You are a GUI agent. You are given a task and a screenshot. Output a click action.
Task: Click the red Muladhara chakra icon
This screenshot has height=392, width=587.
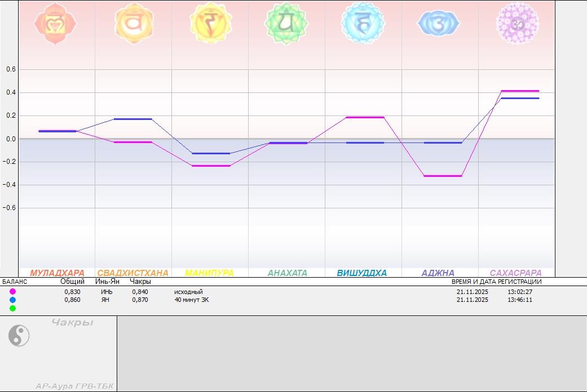(55, 24)
